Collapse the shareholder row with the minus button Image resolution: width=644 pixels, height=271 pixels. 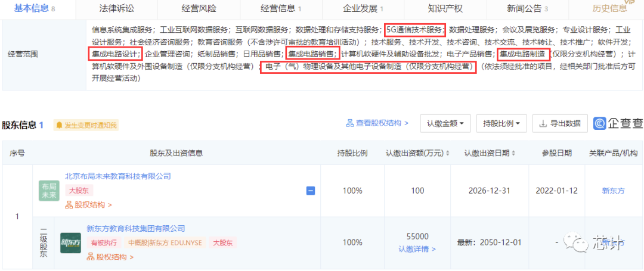[311, 191]
